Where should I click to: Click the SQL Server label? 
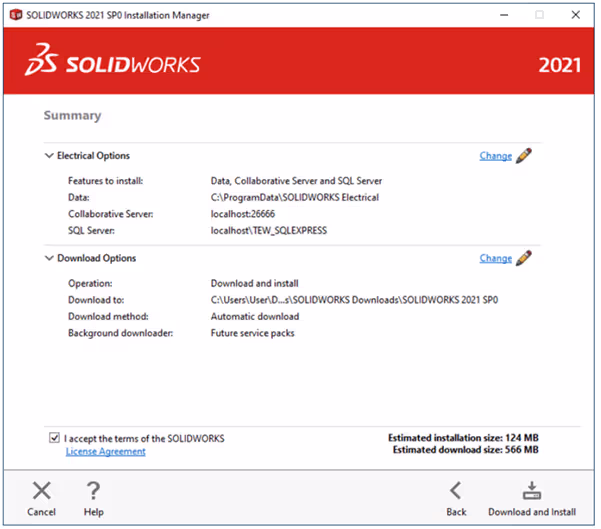[x=91, y=230]
